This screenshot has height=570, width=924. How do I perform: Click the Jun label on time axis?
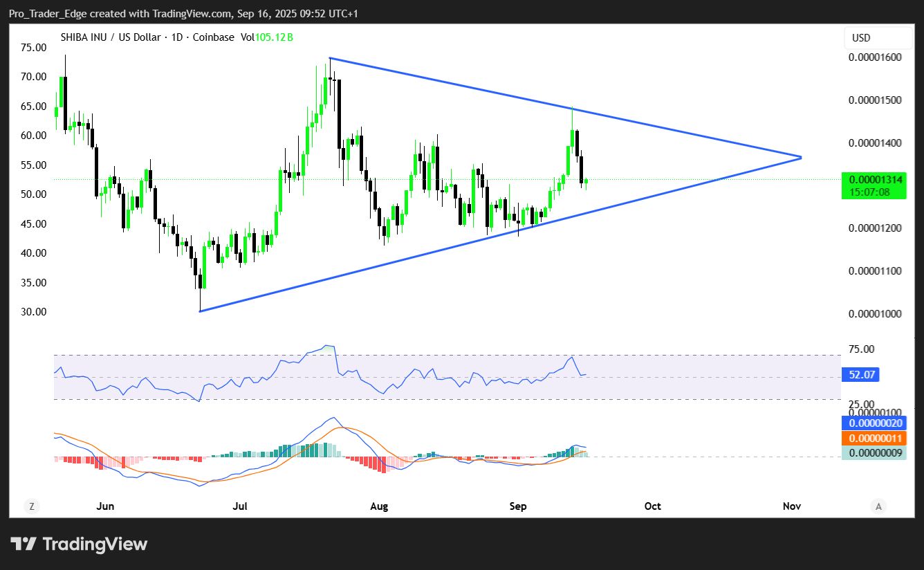105,506
